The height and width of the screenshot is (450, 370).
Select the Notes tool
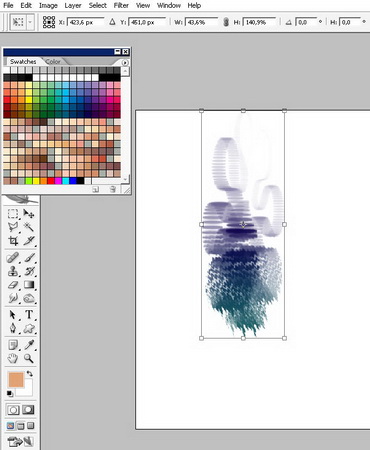[x=13, y=345]
